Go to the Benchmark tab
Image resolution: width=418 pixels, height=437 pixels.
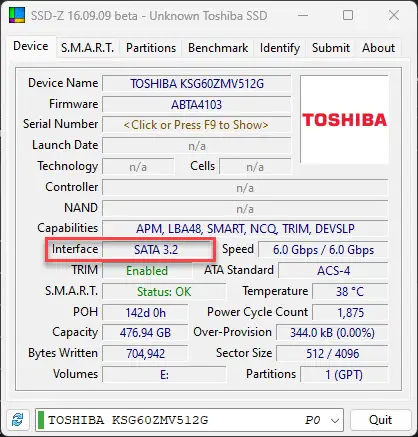pyautogui.click(x=218, y=48)
